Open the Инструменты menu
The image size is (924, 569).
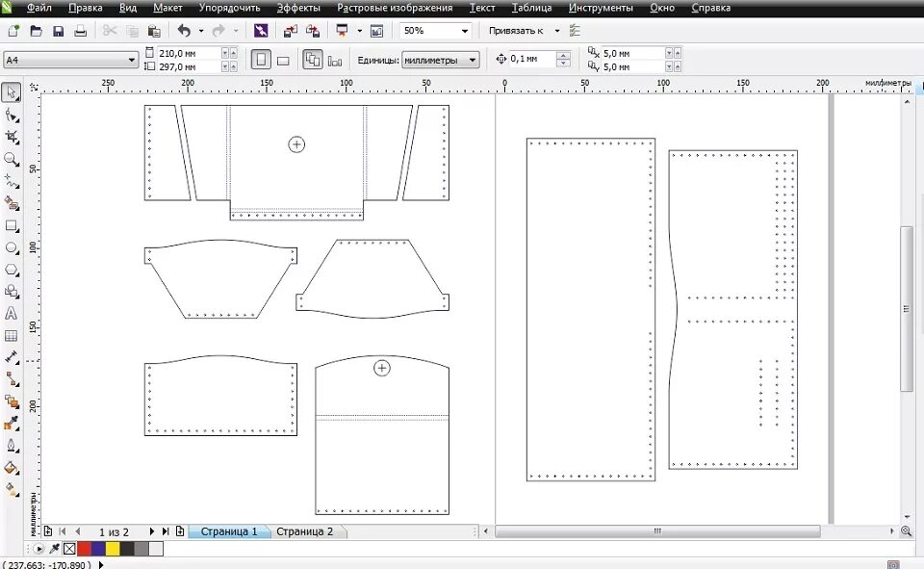point(601,8)
